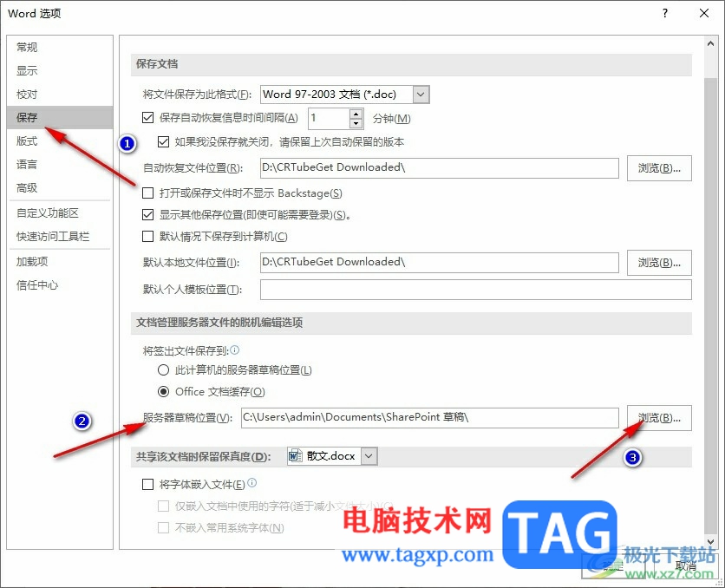Open 自定义功能区 settings
This screenshot has height=588, width=725.
click(x=60, y=213)
